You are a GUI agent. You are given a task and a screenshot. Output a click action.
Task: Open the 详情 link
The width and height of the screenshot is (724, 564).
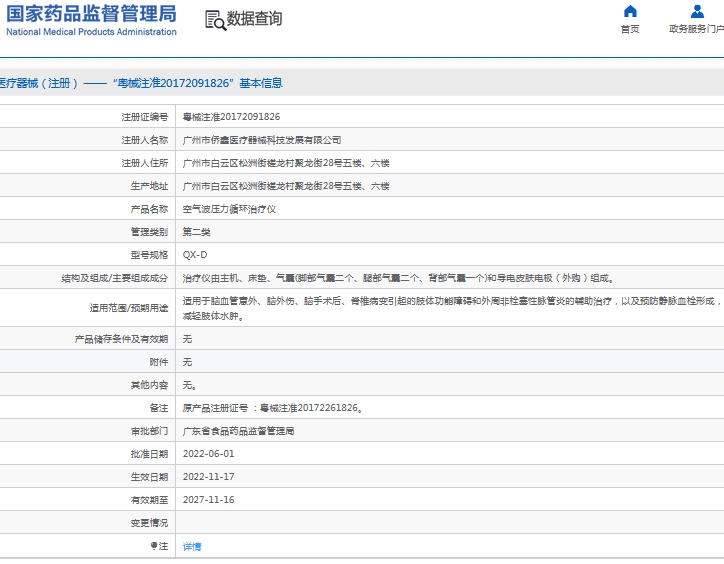pos(192,546)
